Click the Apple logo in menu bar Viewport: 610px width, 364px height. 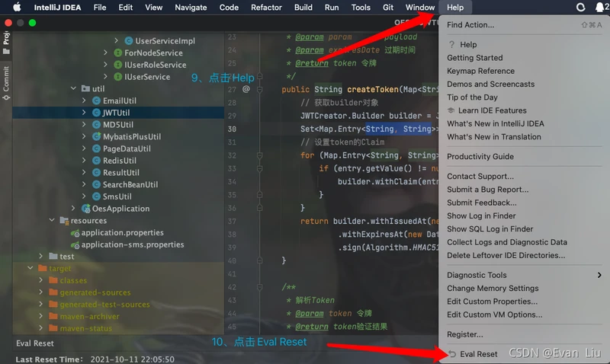17,8
